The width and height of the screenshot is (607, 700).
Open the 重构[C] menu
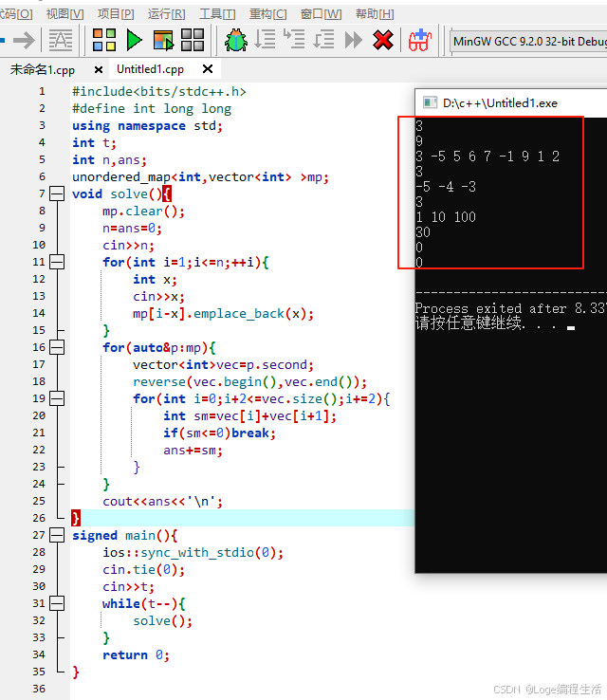click(x=267, y=14)
